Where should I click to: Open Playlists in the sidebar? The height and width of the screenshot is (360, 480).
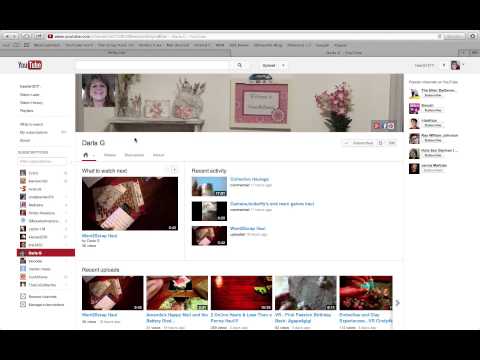pyautogui.click(x=27, y=111)
